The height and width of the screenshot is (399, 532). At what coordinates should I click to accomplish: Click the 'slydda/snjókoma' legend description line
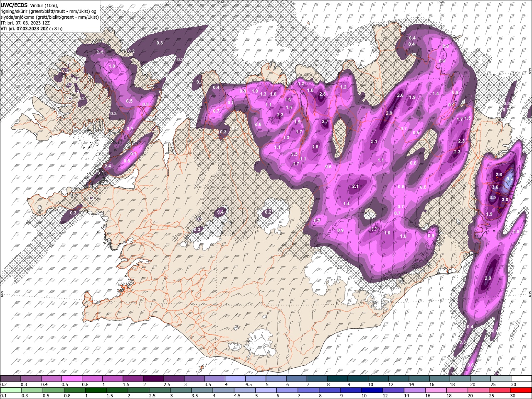click(x=49, y=17)
